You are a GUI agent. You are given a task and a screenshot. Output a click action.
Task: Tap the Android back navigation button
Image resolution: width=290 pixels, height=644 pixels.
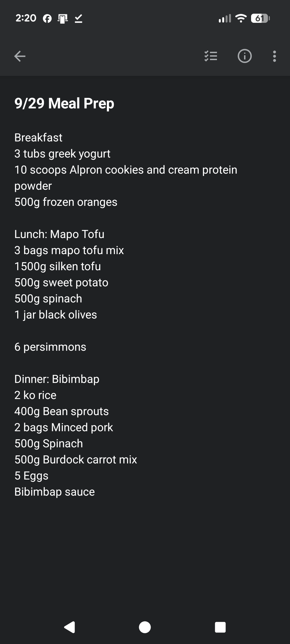click(x=70, y=627)
